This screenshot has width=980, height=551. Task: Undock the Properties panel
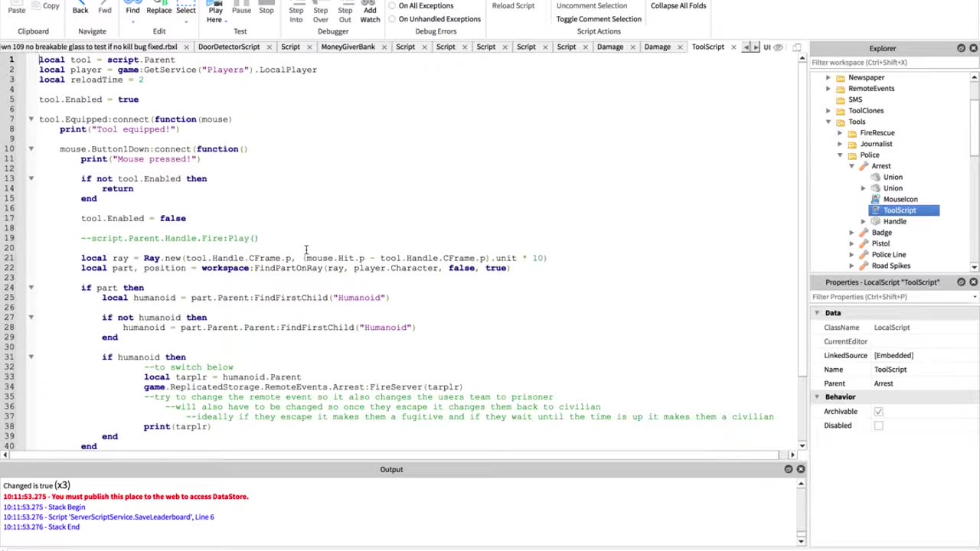pos(961,282)
